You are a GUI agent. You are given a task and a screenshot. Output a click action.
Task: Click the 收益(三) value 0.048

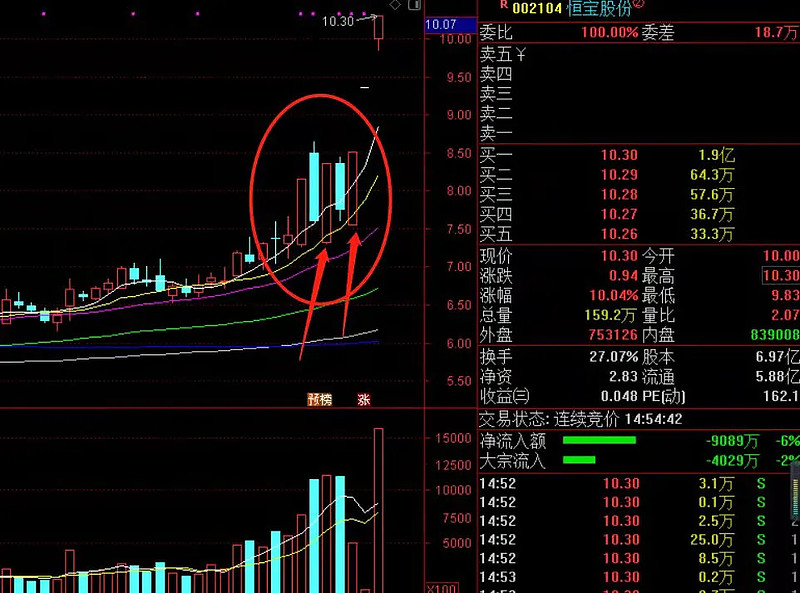[619, 396]
